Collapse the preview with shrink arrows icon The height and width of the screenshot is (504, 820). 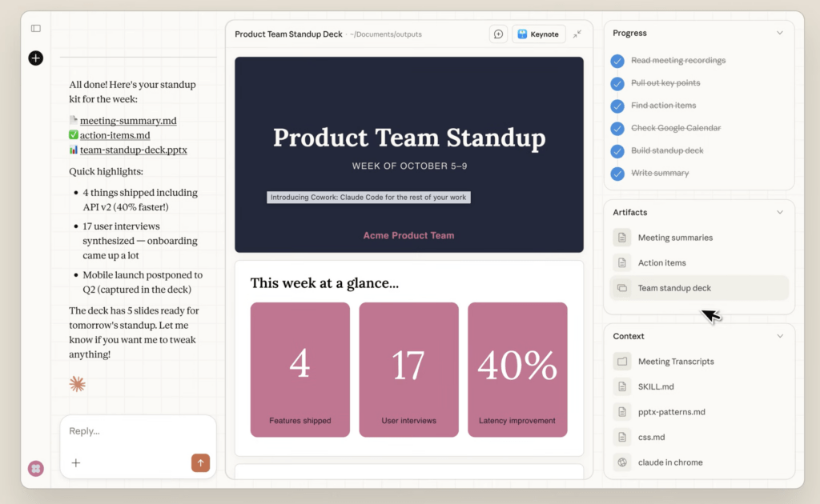tap(577, 34)
